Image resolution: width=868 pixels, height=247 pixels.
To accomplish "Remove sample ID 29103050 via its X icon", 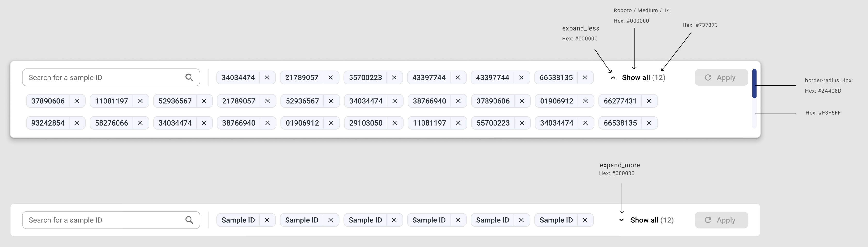I will click(395, 123).
